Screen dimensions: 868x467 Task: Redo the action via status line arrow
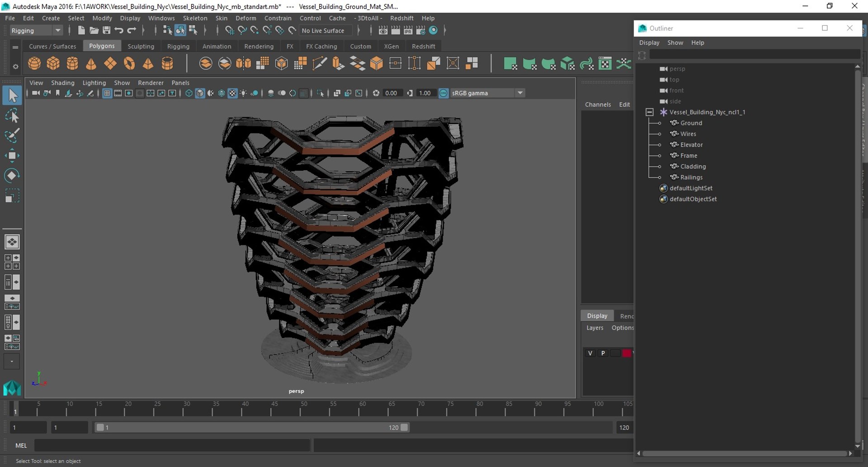(x=132, y=30)
